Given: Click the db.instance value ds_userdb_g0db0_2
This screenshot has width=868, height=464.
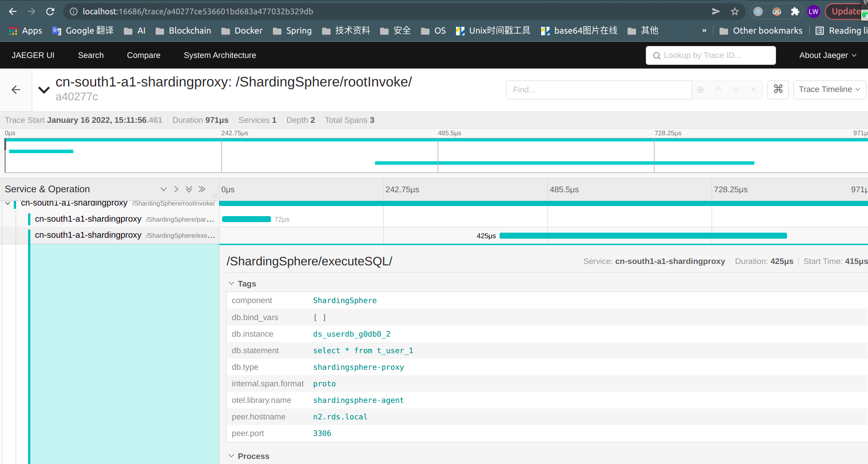Looking at the screenshot, I should [352, 334].
